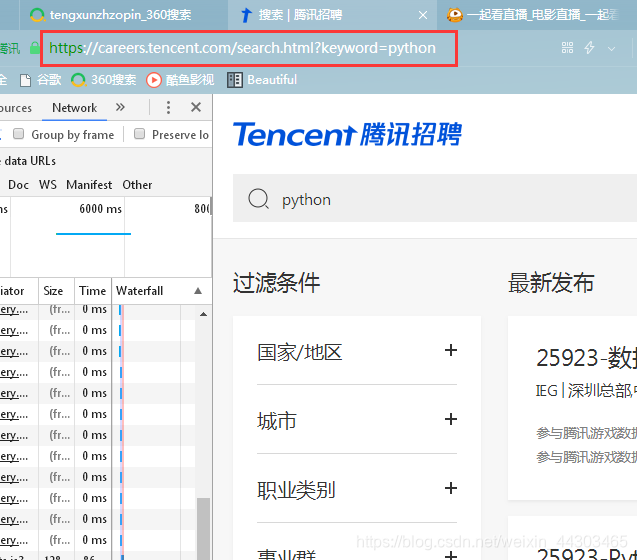Click the 最新发布 heading

(x=551, y=283)
